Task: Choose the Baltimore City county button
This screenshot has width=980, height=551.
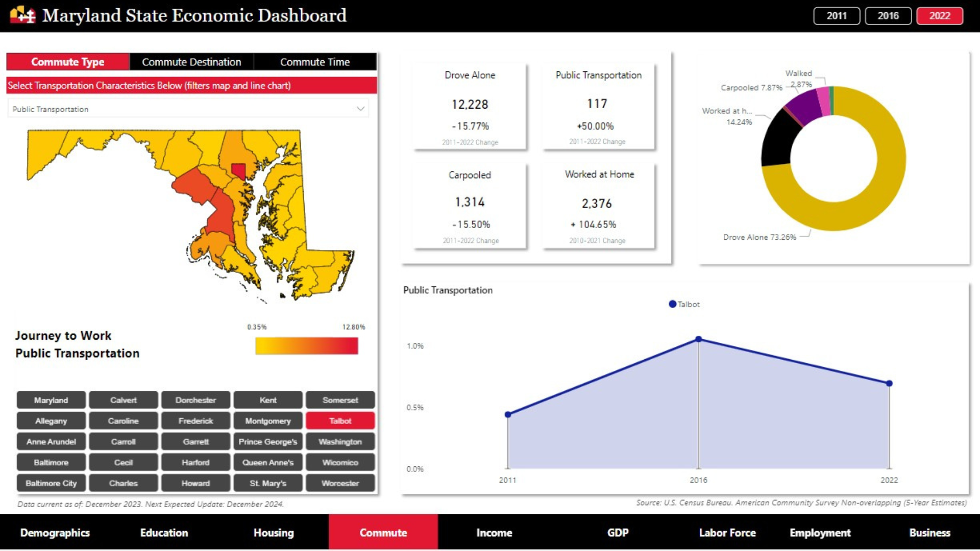Action: (51, 483)
